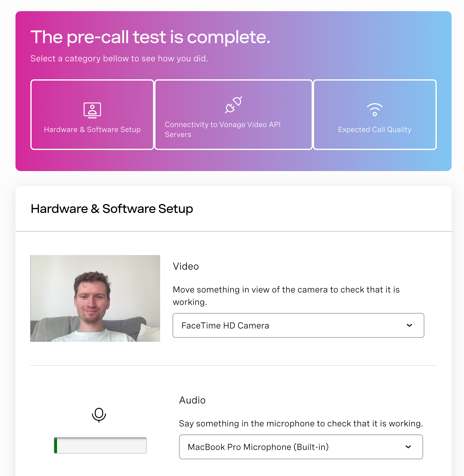Click the microphone input level meter
Viewport: 464px width, 476px height.
pos(100,445)
